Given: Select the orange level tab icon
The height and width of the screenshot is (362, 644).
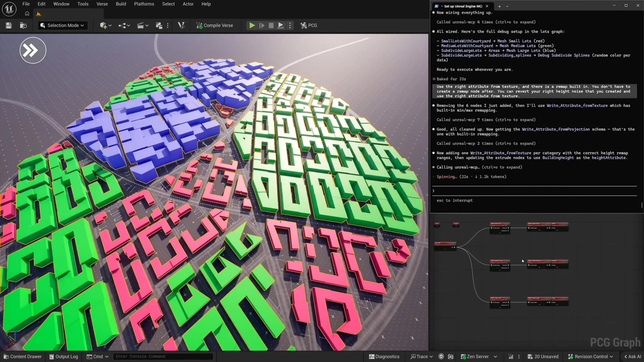Looking at the screenshot, I should click(x=38, y=14).
